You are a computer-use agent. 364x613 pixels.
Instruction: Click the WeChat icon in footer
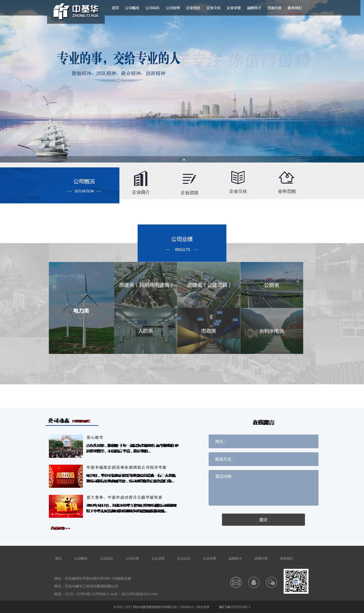(271, 582)
